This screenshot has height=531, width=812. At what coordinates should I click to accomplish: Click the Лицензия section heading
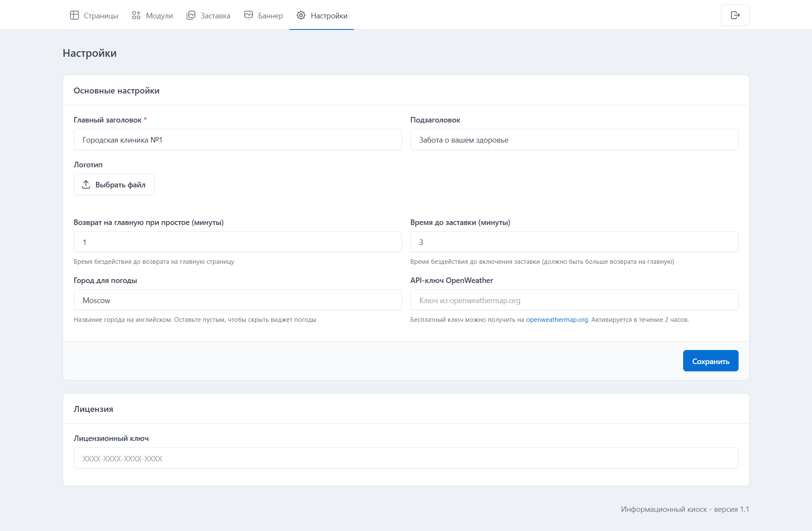point(93,409)
